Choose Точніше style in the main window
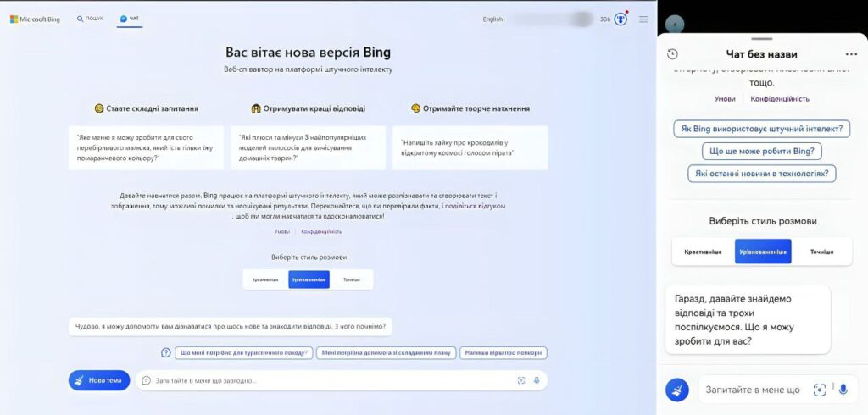The image size is (868, 415). click(352, 279)
